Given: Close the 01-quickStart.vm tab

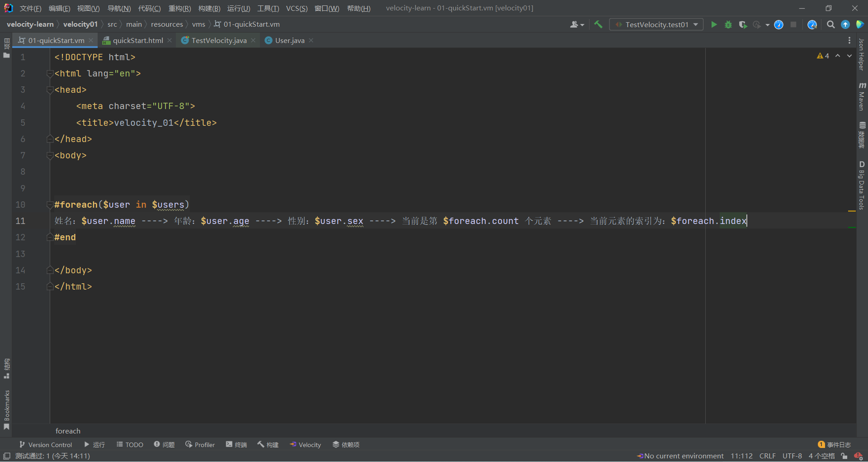Looking at the screenshot, I should (x=91, y=40).
